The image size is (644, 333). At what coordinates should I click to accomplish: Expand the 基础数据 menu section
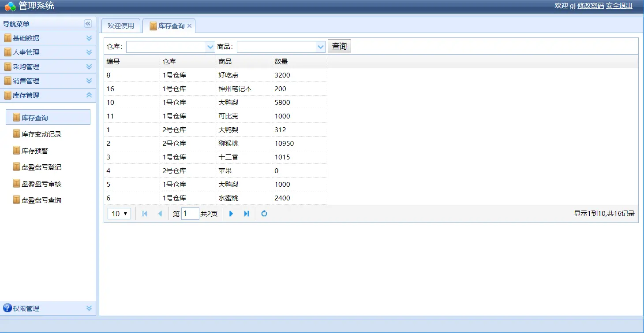(89, 38)
